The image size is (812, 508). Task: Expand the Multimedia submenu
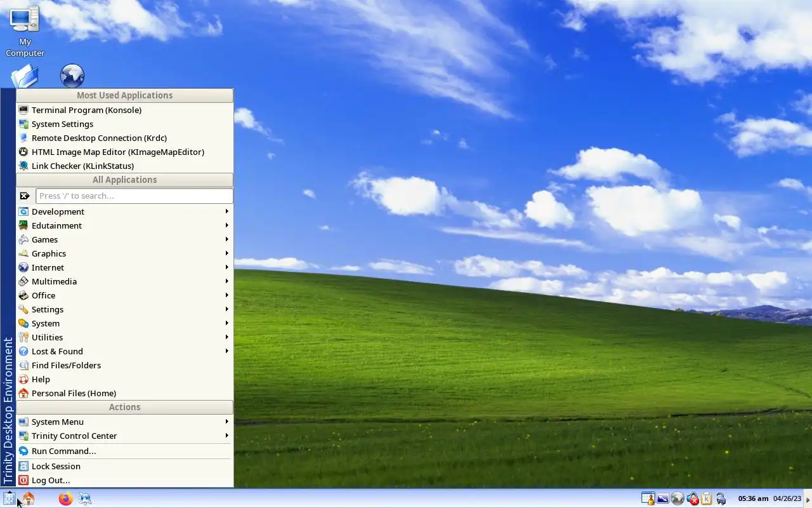tap(124, 281)
